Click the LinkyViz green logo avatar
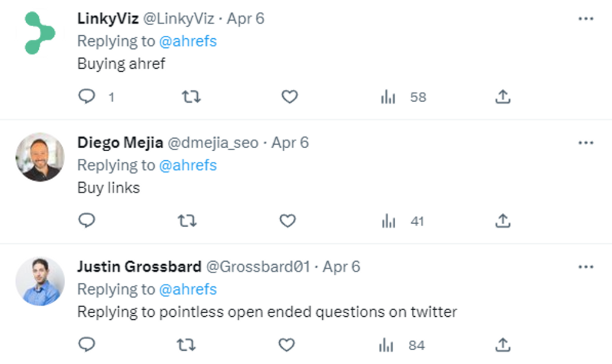 click(40, 33)
